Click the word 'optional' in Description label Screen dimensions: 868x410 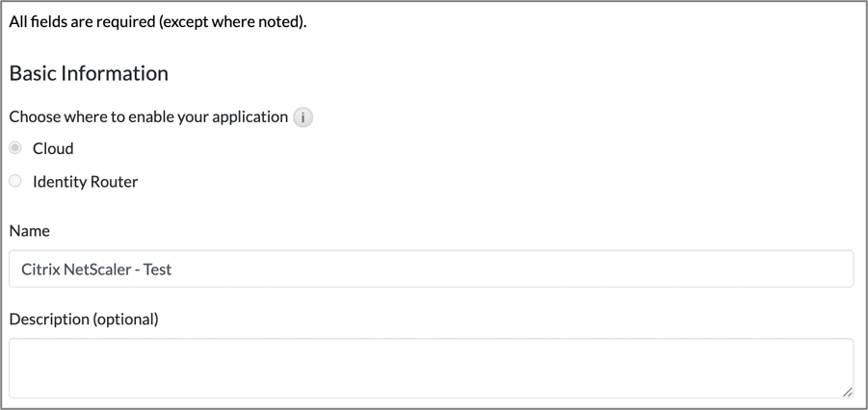(x=126, y=320)
